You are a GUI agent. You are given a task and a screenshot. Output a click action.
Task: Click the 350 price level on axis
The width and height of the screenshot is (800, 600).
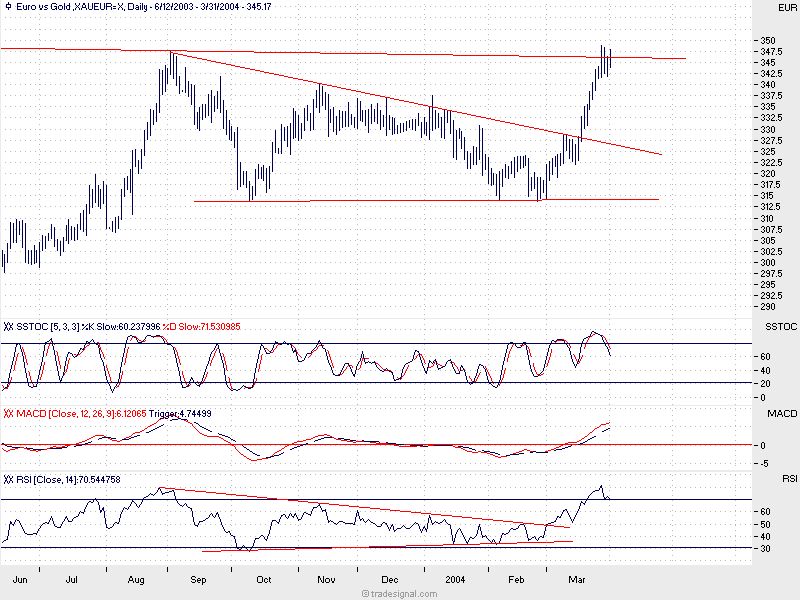[x=768, y=40]
